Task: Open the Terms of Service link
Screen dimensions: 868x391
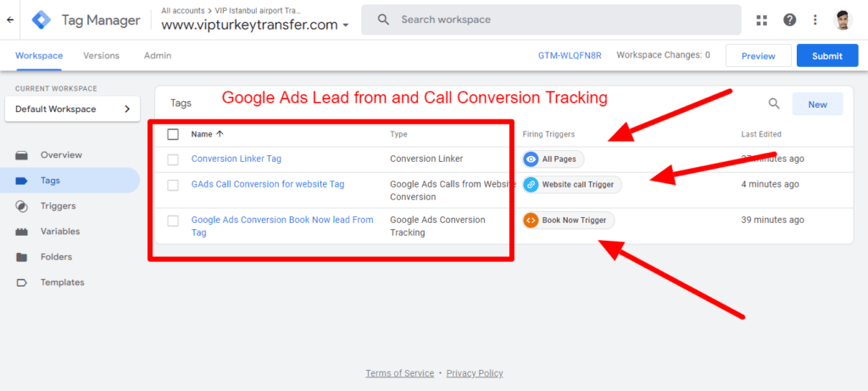Action: [400, 373]
